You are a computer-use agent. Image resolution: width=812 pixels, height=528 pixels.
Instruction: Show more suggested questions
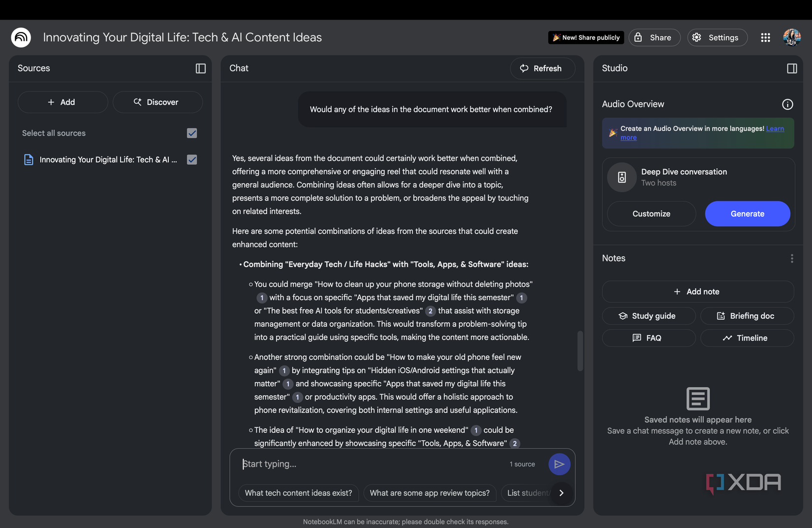coord(561,493)
